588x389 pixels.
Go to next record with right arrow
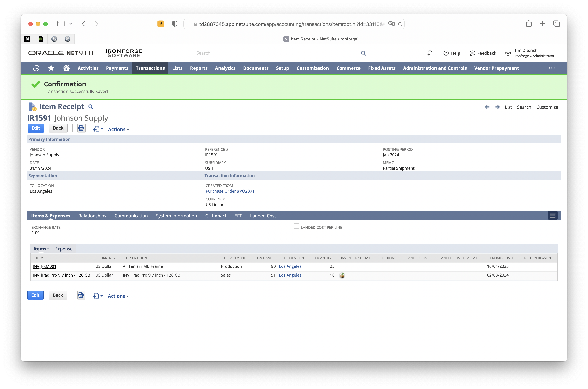click(497, 107)
